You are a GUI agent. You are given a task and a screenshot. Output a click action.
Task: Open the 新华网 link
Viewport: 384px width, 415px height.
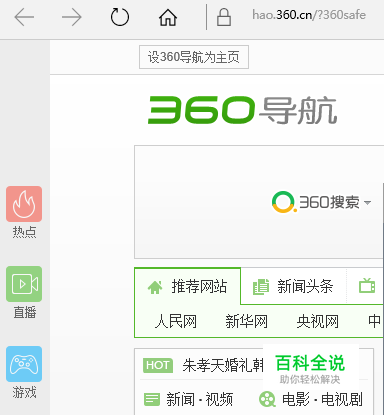(x=247, y=321)
